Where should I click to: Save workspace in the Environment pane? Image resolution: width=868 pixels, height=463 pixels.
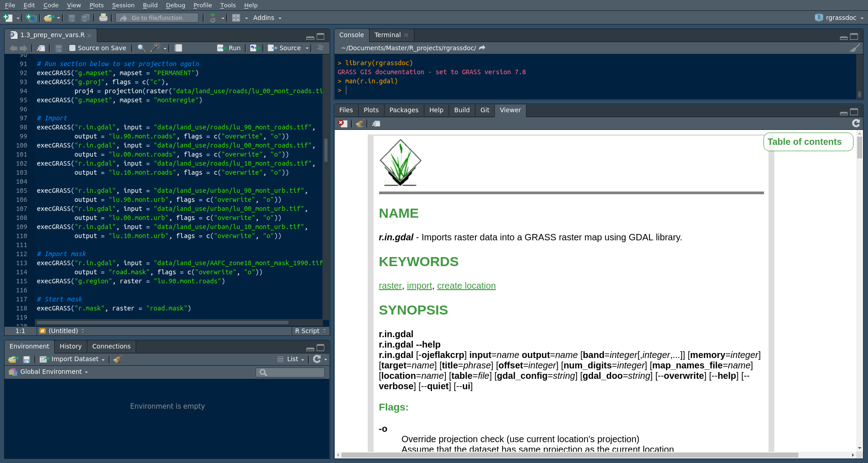coord(27,359)
